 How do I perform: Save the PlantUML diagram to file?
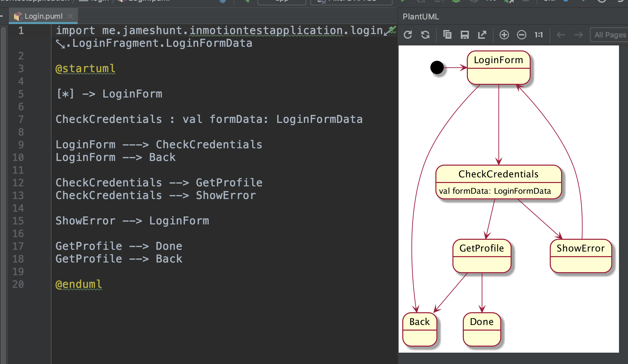point(465,35)
